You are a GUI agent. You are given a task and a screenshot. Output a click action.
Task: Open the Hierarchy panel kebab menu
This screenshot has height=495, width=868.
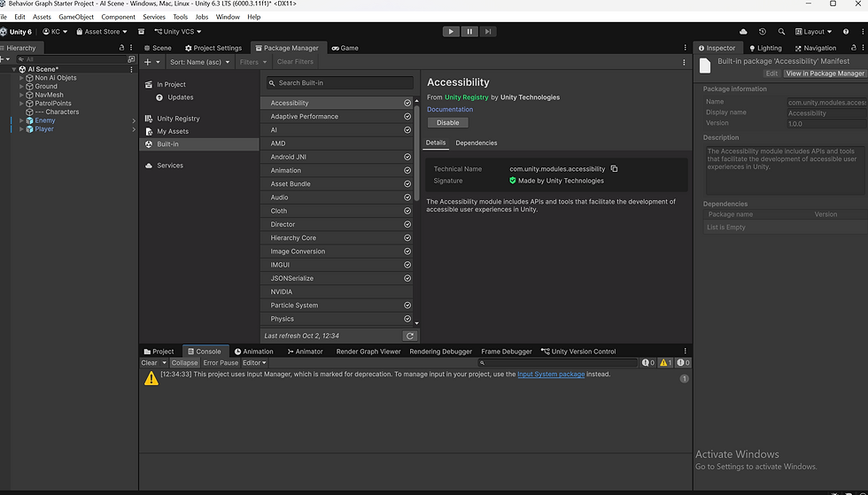click(x=131, y=48)
